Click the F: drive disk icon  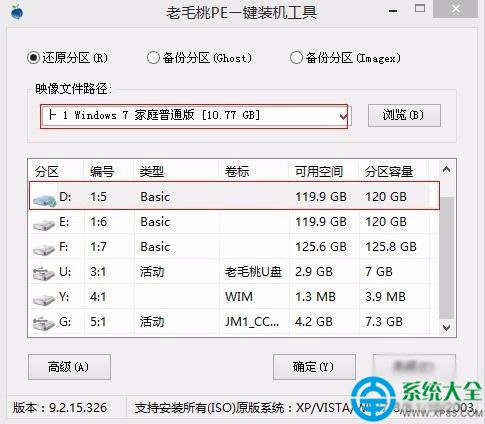(x=44, y=249)
